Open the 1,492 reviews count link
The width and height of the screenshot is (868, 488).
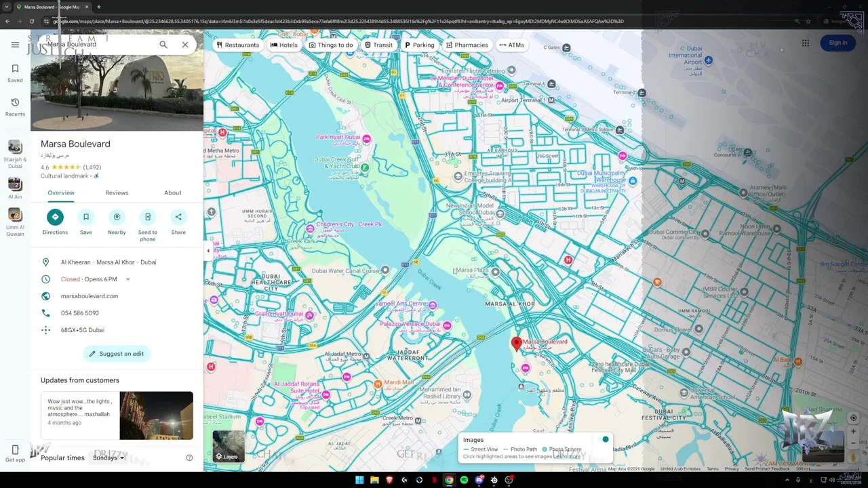pos(92,167)
